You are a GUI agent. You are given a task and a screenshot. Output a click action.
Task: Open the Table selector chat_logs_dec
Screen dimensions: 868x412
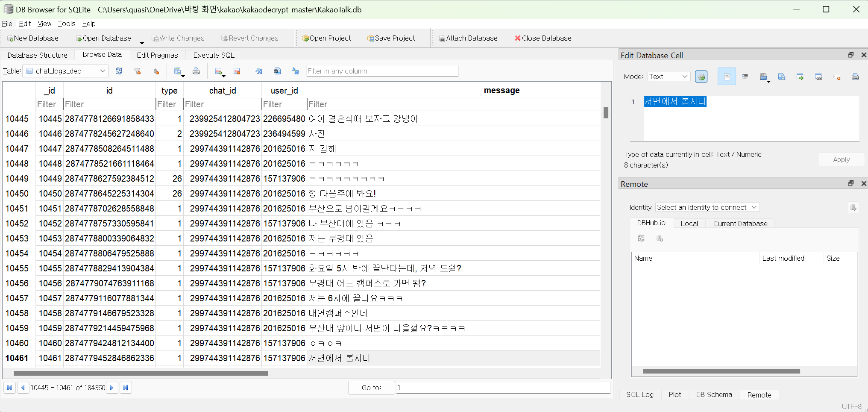(65, 71)
